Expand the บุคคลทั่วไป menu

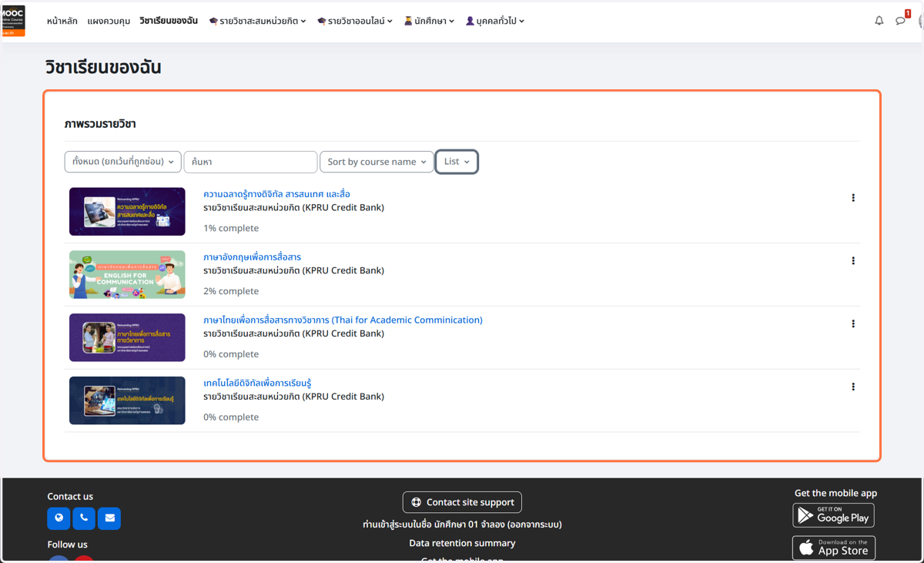tap(495, 21)
